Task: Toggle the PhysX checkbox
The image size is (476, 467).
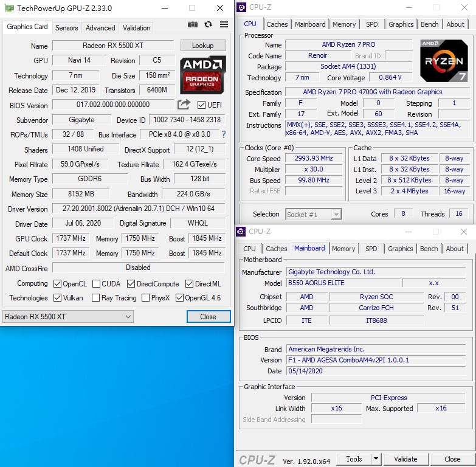Action: coord(145,297)
